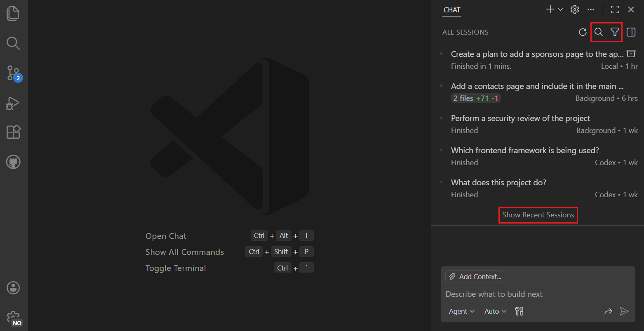Open the Accounts menu in the activity bar
This screenshot has height=331, width=644.
tap(13, 288)
